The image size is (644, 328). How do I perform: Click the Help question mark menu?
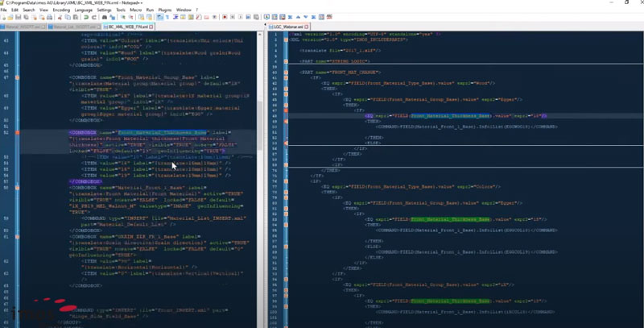pyautogui.click(x=196, y=10)
